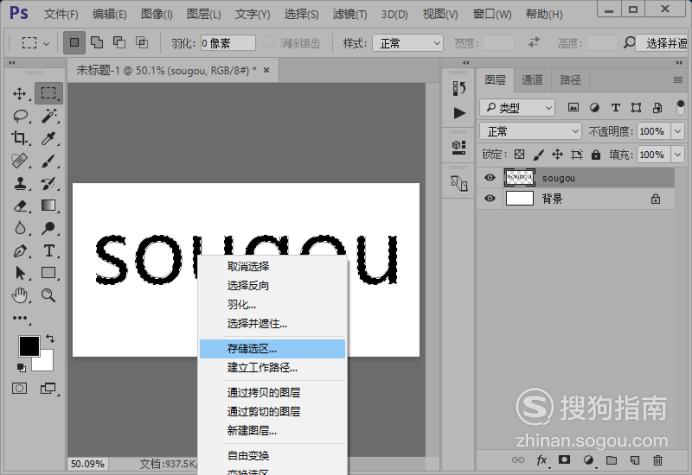Select the Gradient tool
The width and height of the screenshot is (692, 475).
tap(49, 206)
